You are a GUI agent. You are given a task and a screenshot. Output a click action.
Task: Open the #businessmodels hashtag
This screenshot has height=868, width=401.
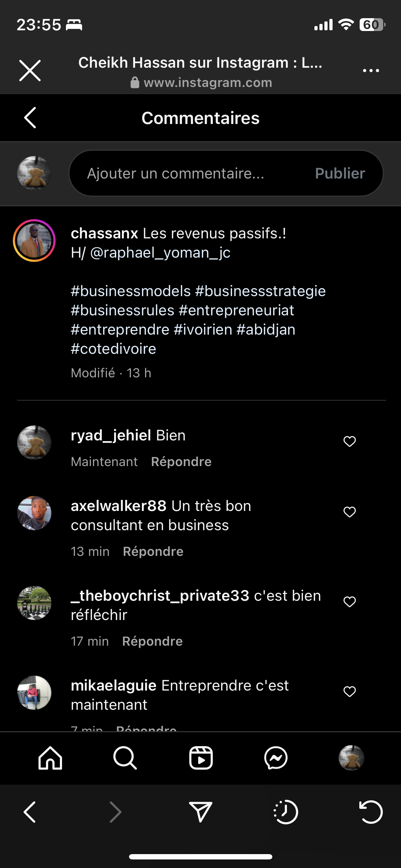(x=131, y=291)
